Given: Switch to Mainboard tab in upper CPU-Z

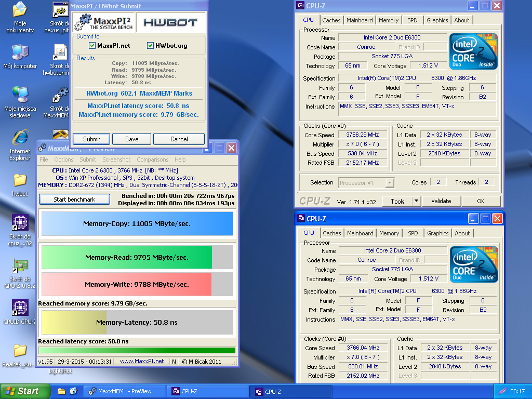Looking at the screenshot, I should (x=360, y=20).
